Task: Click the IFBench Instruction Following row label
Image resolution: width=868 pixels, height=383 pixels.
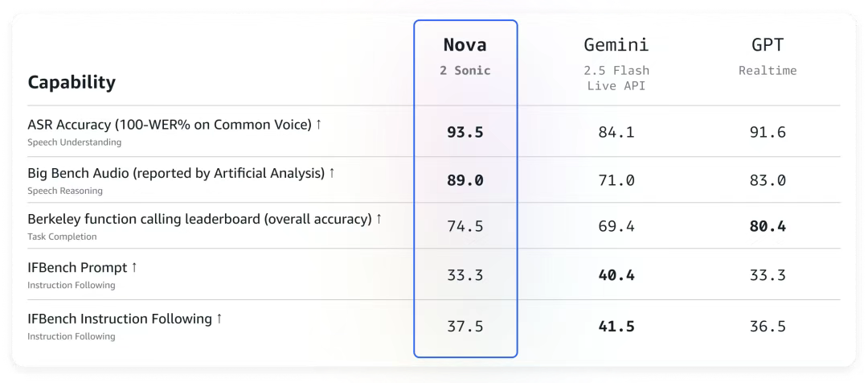Action: click(x=125, y=319)
